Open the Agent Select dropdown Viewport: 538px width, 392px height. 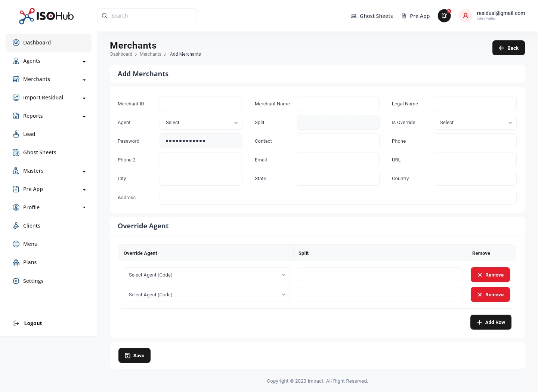click(x=201, y=122)
